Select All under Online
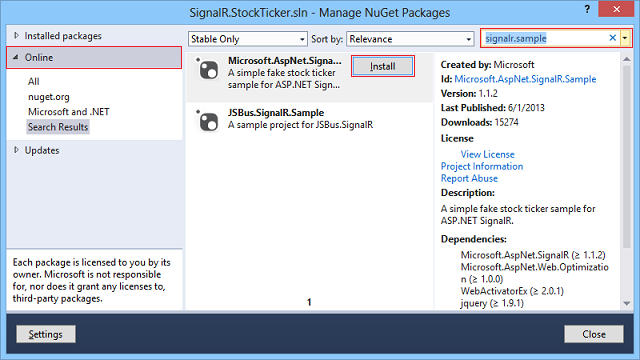The height and width of the screenshot is (360, 640). (33, 82)
